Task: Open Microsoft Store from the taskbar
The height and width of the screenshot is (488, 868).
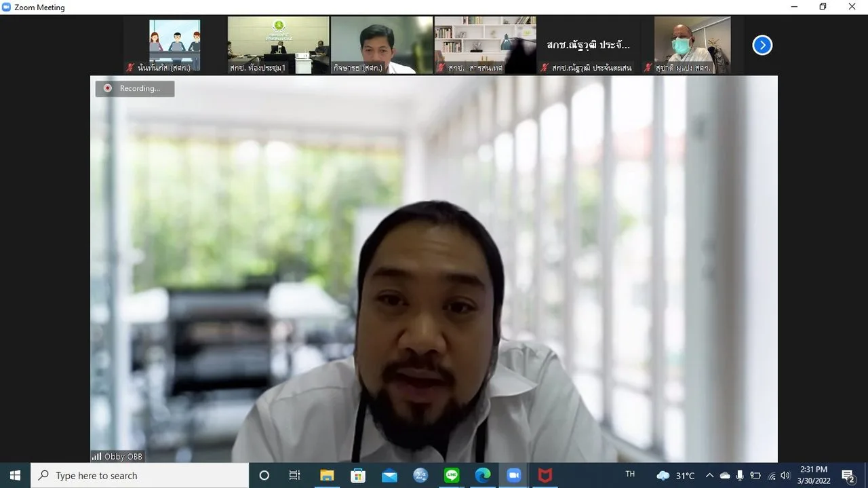Action: (x=358, y=476)
